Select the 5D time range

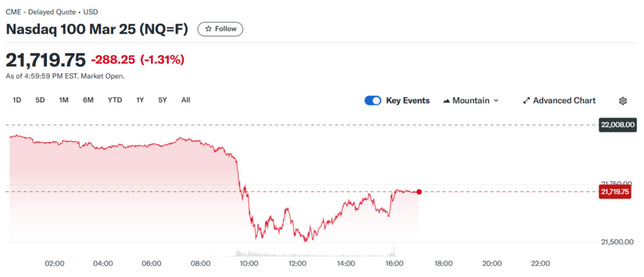click(x=40, y=100)
